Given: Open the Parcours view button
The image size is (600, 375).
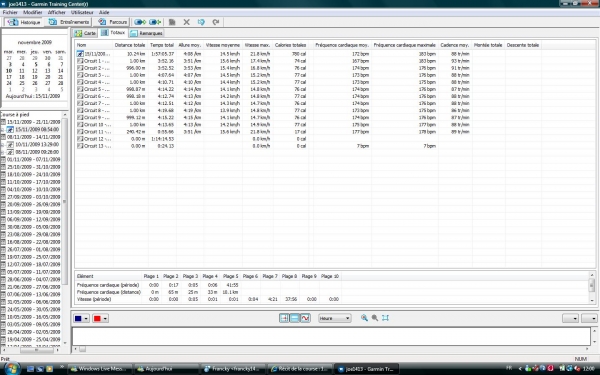Looking at the screenshot, I should (x=113, y=22).
